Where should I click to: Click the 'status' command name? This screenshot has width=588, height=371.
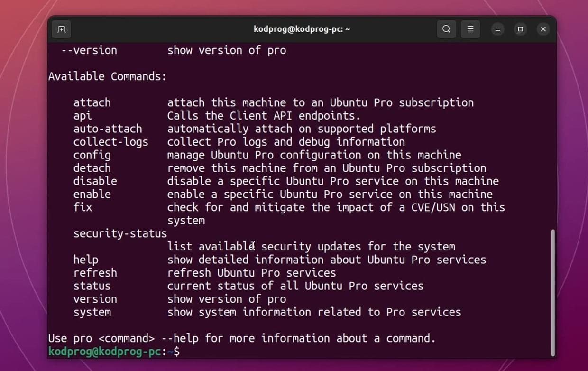pyautogui.click(x=92, y=286)
